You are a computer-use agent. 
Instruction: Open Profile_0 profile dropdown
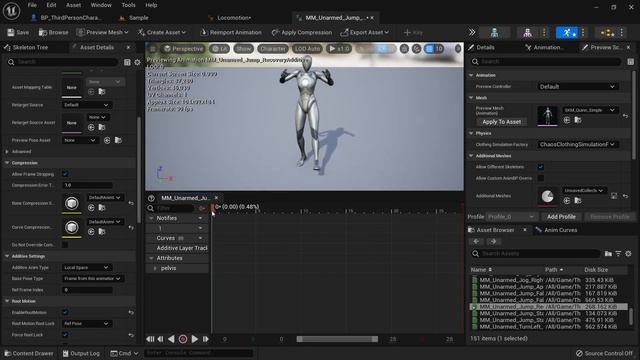[511, 217]
